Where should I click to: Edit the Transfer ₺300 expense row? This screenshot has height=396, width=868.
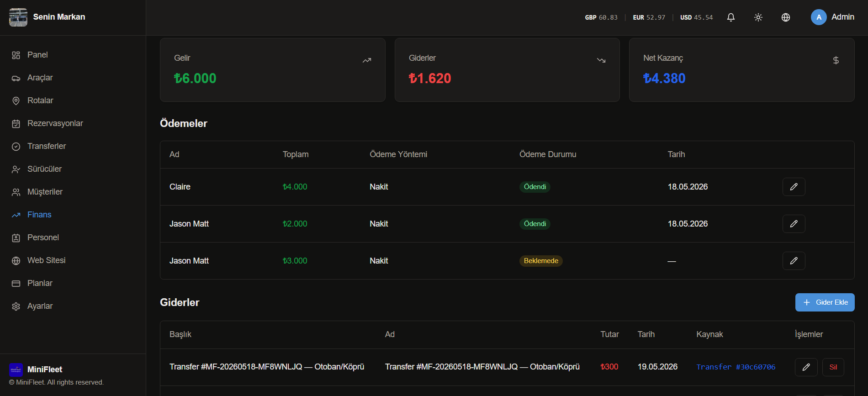(806, 367)
